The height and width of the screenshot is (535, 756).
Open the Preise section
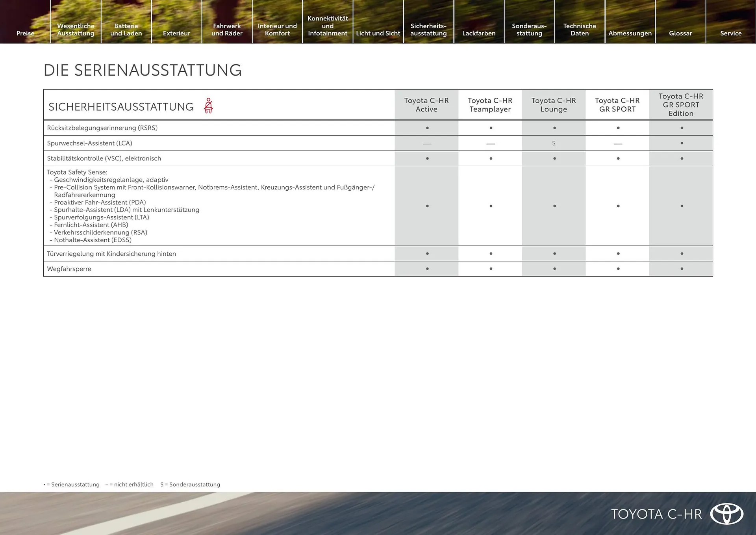click(x=25, y=33)
